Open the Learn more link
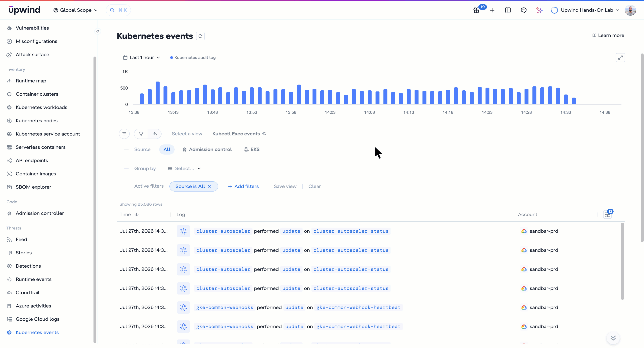Viewport: 644px width, 348px height. click(608, 35)
